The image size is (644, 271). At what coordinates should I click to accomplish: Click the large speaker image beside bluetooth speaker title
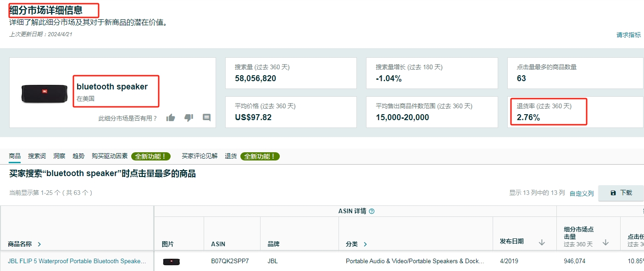point(38,93)
